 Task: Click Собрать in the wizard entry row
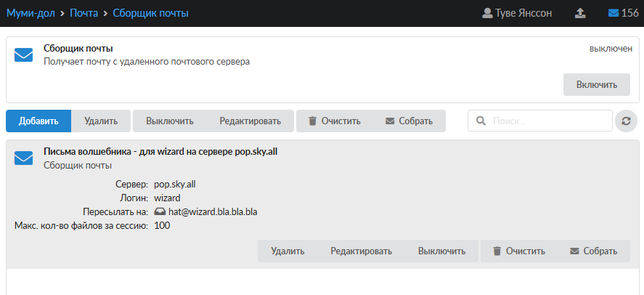pos(593,251)
